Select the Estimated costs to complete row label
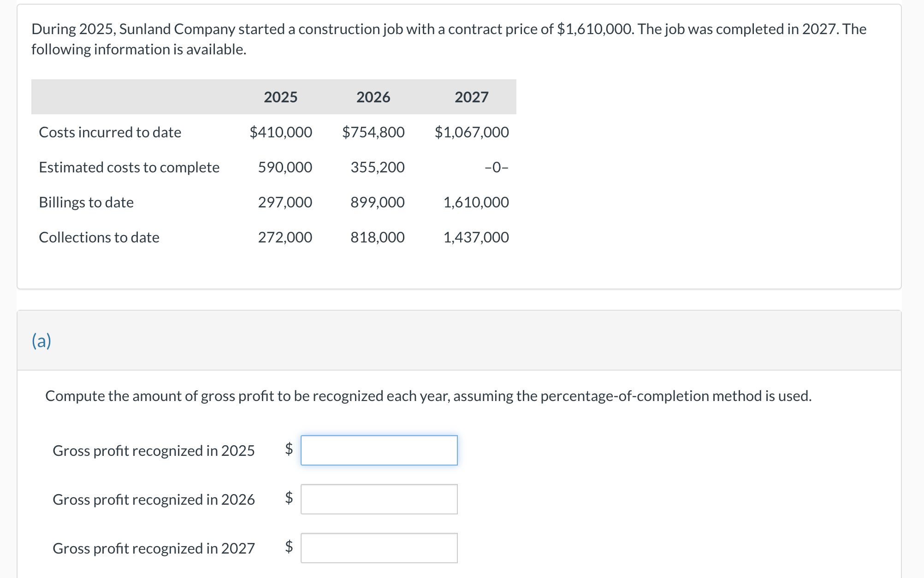The height and width of the screenshot is (578, 924). point(129,167)
